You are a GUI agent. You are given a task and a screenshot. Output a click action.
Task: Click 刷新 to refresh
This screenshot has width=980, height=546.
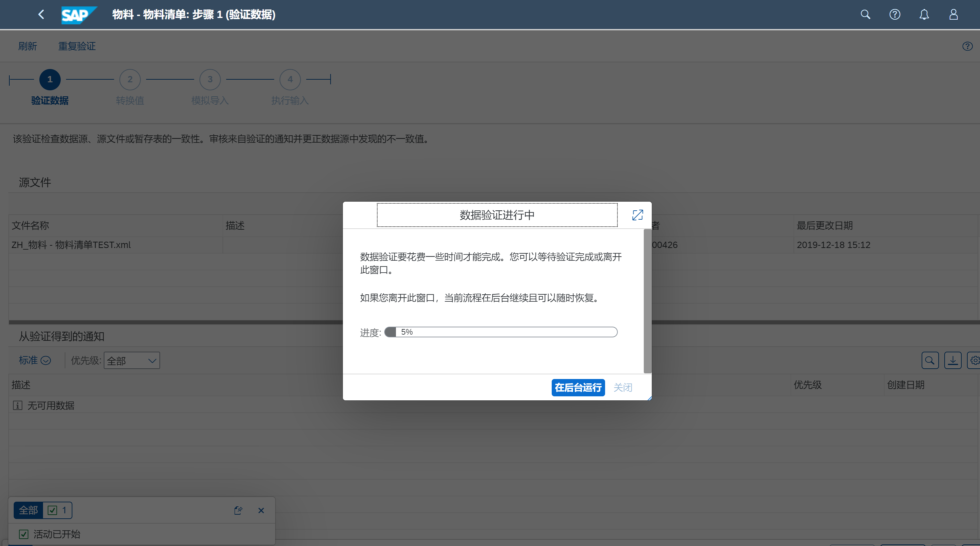[27, 46]
